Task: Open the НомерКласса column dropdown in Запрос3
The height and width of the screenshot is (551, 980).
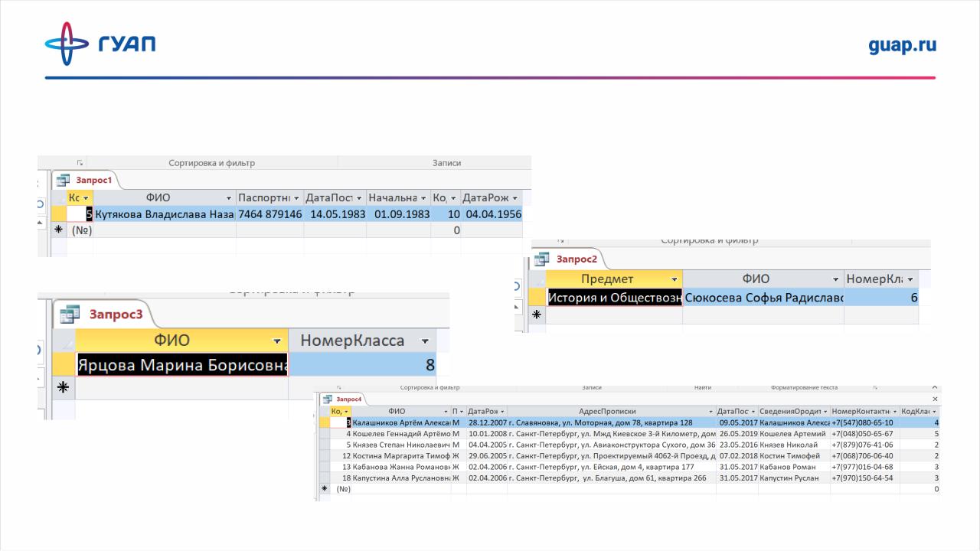Action: [425, 341]
